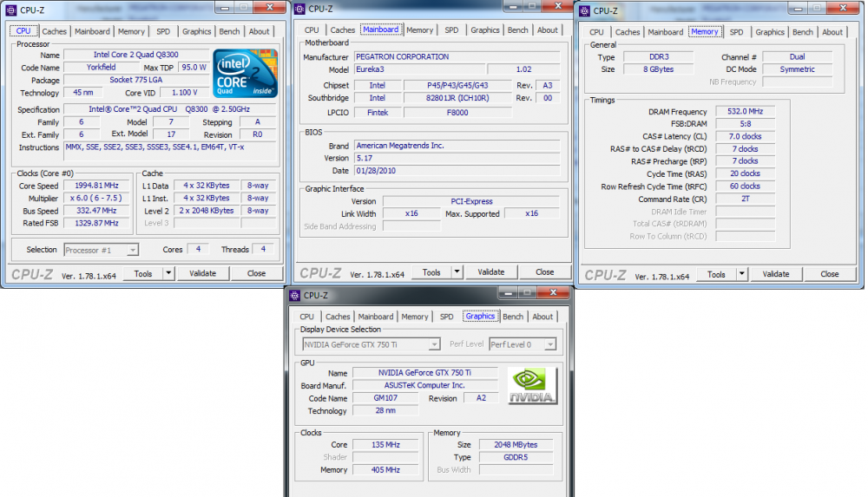Select Caches tab in Graphics window
The height and width of the screenshot is (497, 868).
(x=338, y=317)
